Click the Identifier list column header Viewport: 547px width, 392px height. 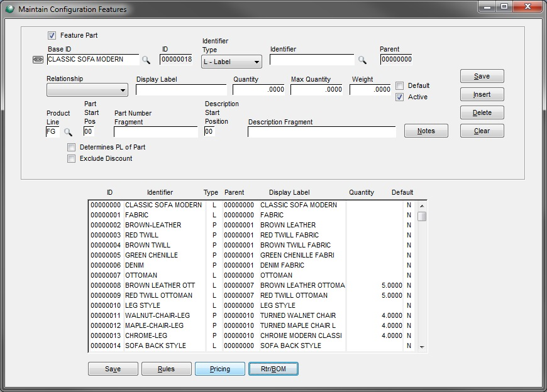(160, 192)
